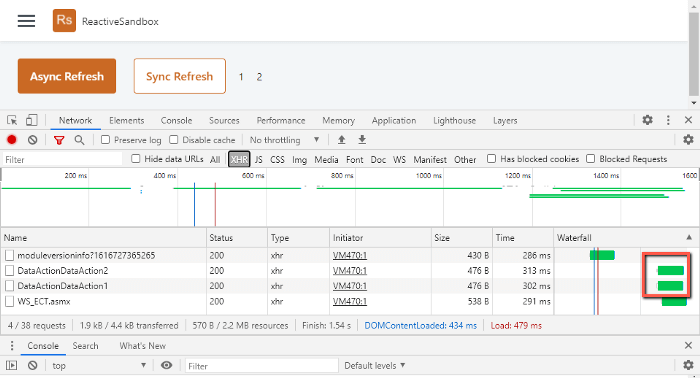Create live expression eye icon
700x378 pixels.
tap(167, 366)
